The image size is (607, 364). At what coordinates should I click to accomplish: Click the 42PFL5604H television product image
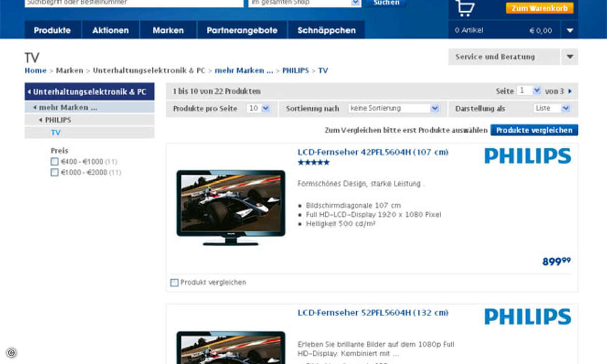231,208
